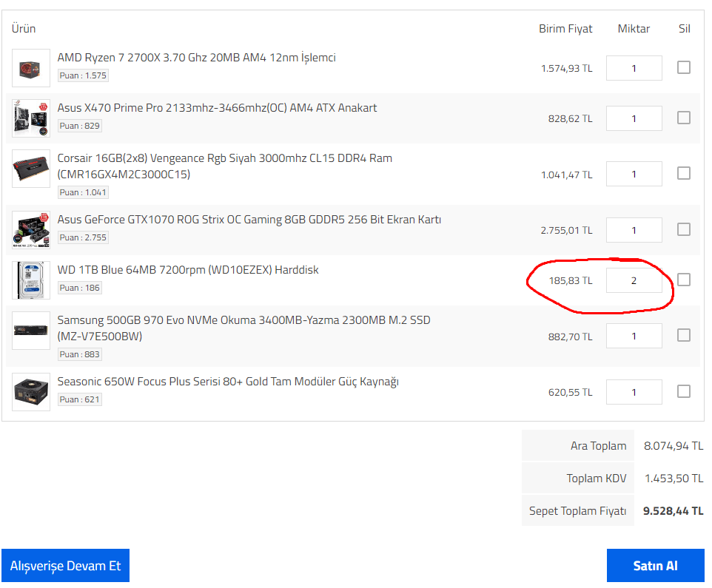Click the Puan : 2.755 badge
Image resolution: width=712 pixels, height=588 pixels.
[x=83, y=237]
